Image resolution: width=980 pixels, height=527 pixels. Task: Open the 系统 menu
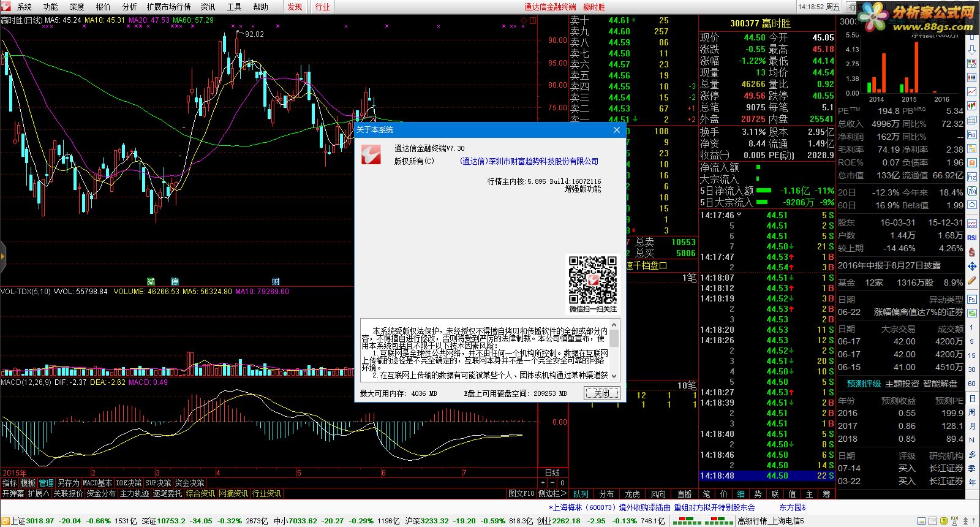(x=24, y=7)
